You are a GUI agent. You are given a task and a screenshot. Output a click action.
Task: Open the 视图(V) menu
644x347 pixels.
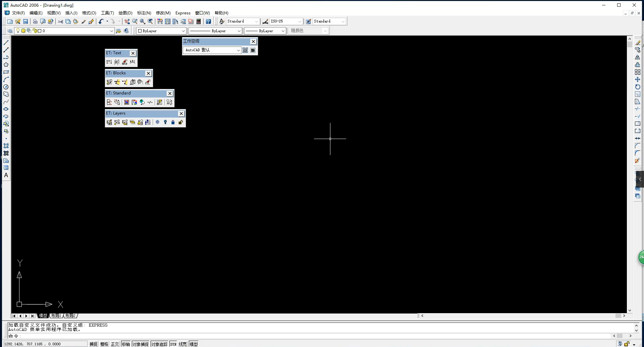(54, 13)
